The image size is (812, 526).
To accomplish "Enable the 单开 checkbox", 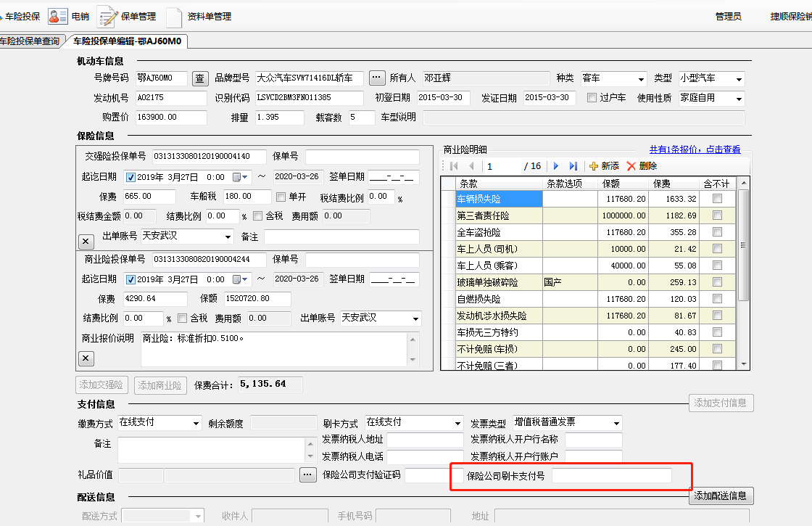I will point(281,197).
